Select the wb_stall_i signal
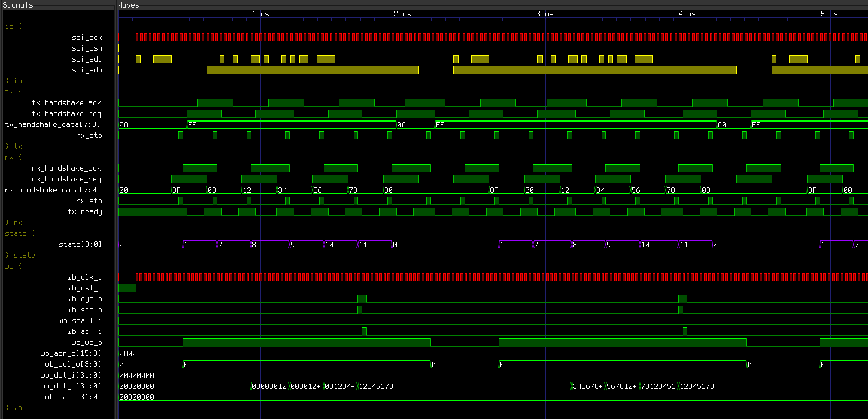This screenshot has height=419, width=868. [80, 320]
